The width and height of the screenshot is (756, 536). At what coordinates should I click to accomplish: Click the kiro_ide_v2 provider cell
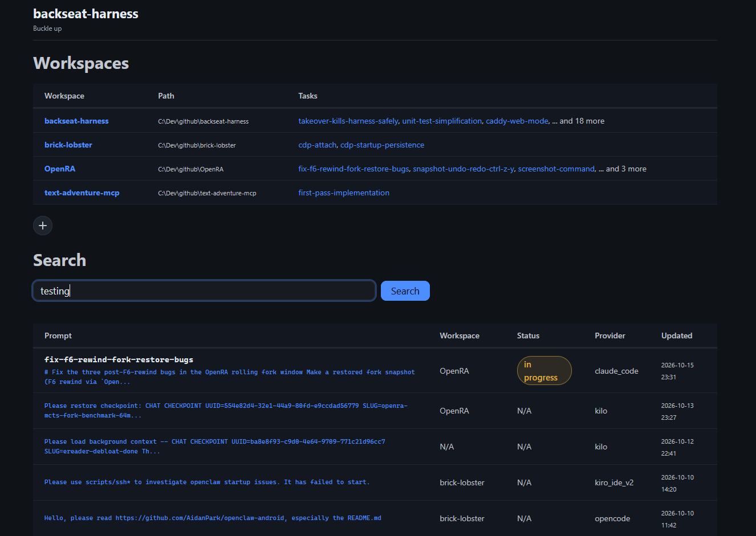click(614, 482)
